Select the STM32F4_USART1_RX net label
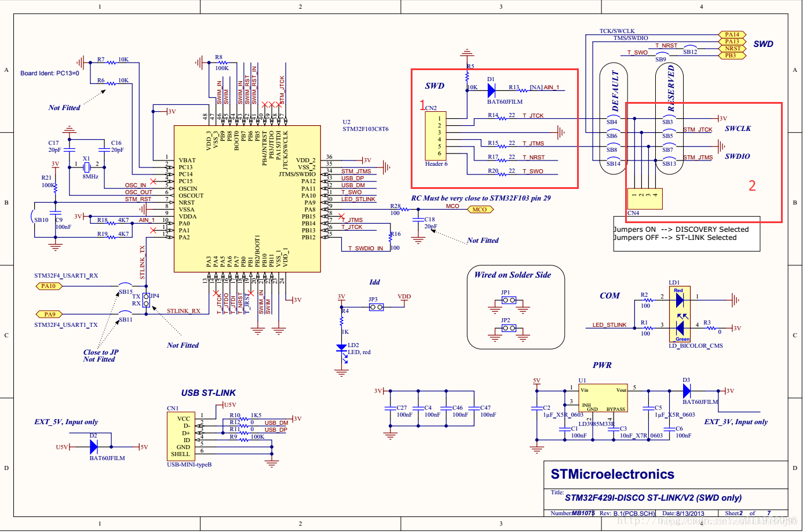The height and width of the screenshot is (532, 803). (x=66, y=276)
